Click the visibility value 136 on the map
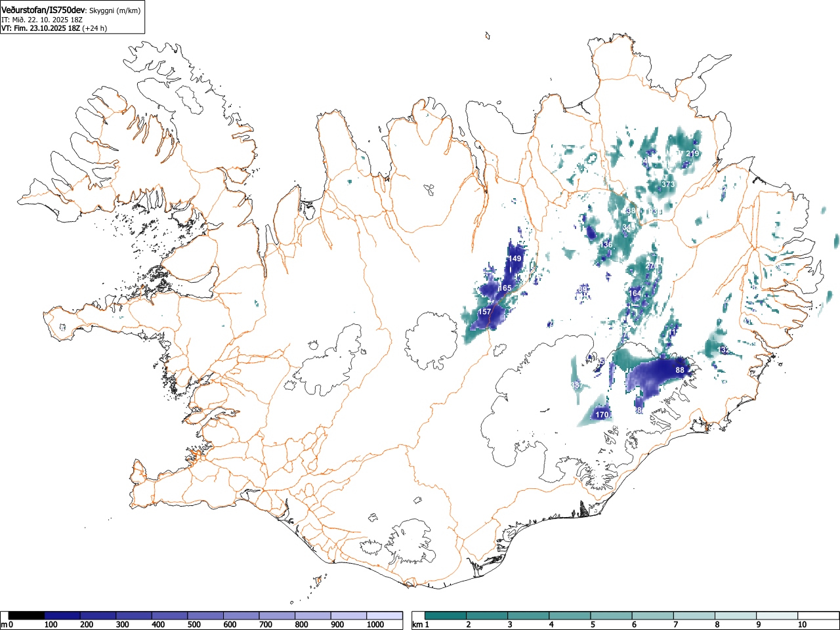Viewport: 840px width, 630px height. point(606,245)
